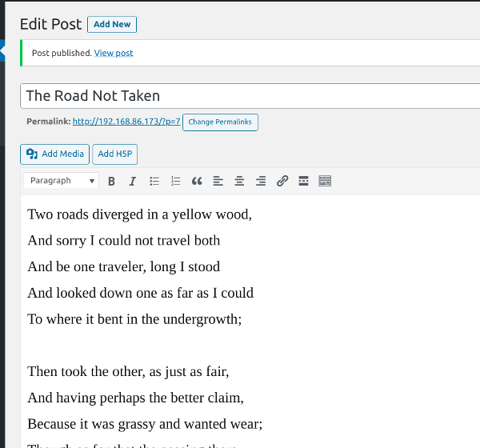This screenshot has height=448, width=480.
Task: Click the Add Media button
Action: pyautogui.click(x=54, y=154)
